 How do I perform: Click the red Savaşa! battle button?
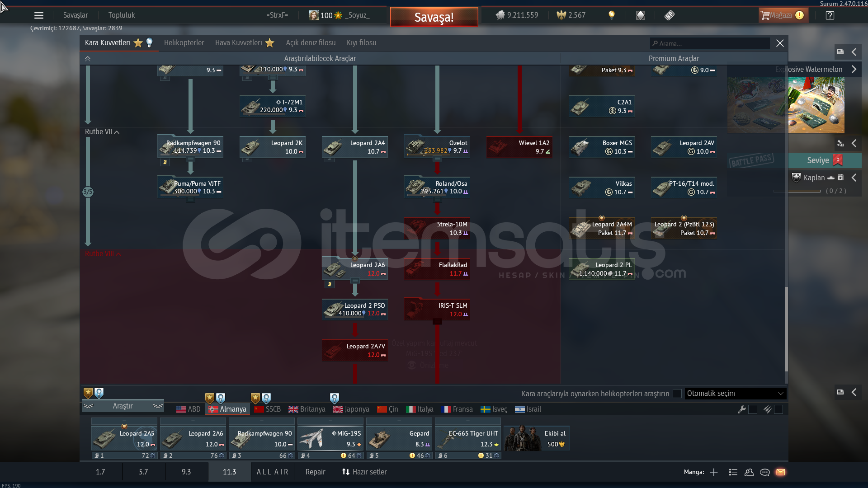[x=434, y=17]
